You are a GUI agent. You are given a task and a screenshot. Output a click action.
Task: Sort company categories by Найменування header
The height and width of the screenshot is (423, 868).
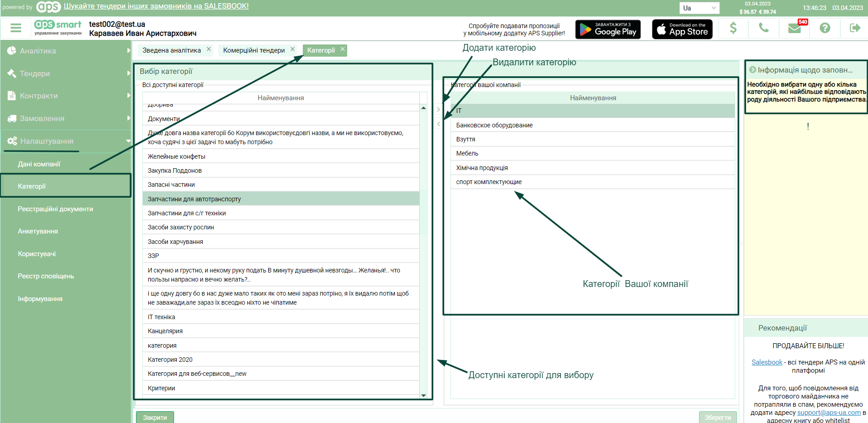[593, 98]
